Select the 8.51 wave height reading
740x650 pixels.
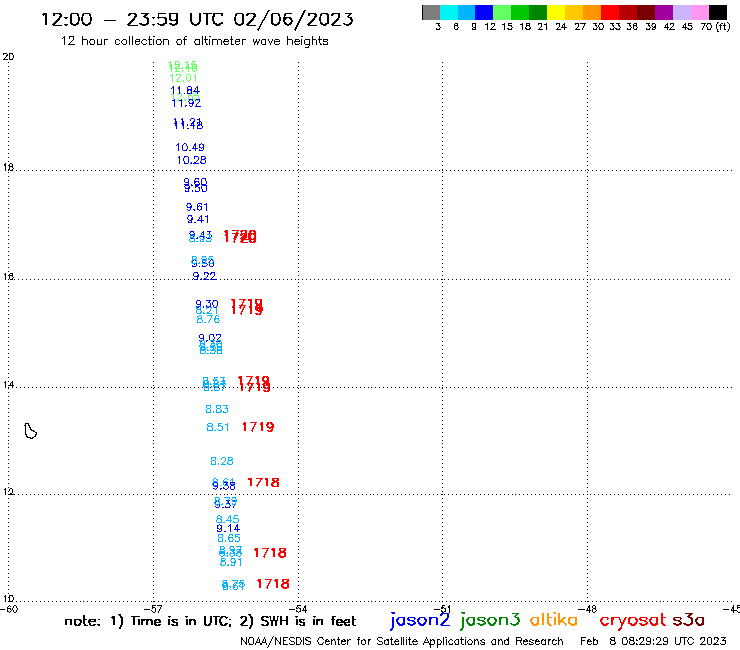(x=218, y=427)
